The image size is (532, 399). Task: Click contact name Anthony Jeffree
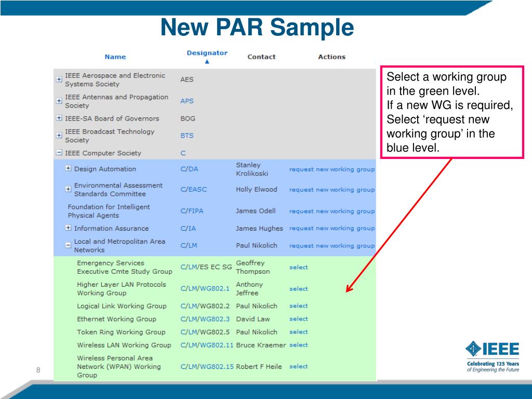click(x=249, y=288)
